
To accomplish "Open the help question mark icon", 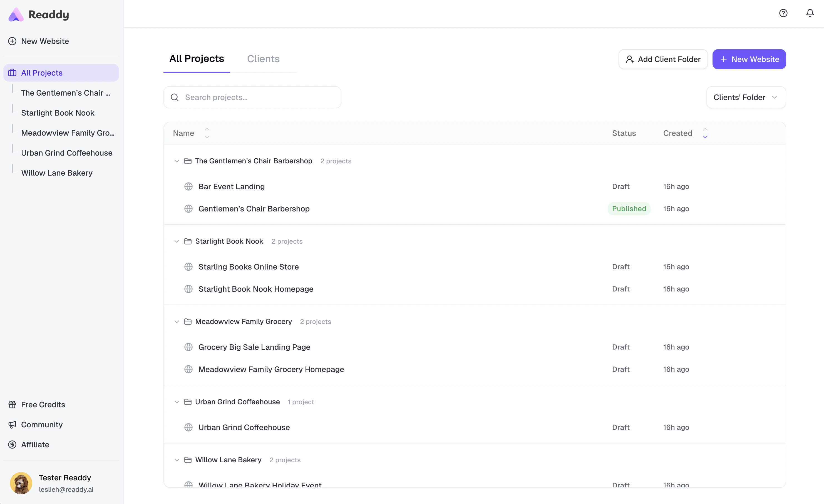I will (x=783, y=13).
